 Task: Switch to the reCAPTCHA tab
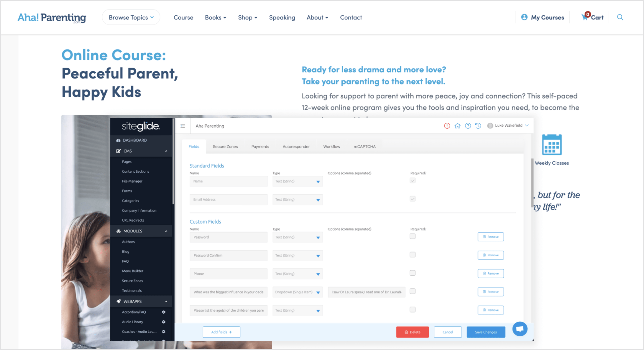(365, 147)
